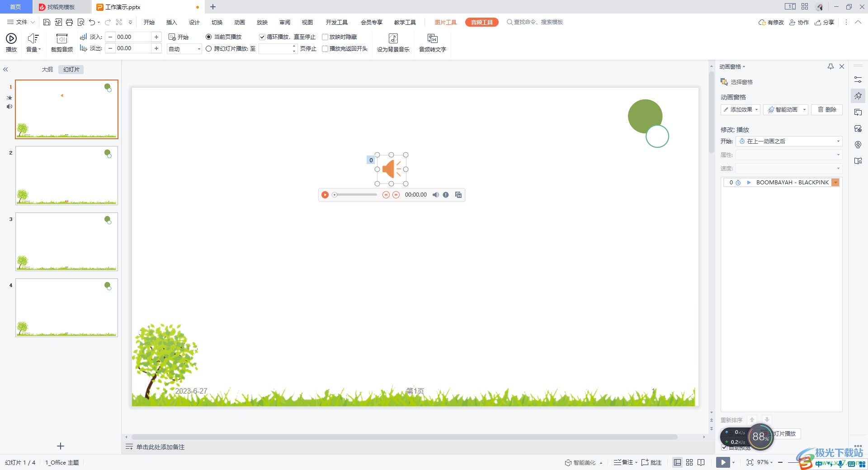Viewport: 868px width, 470px height.
Task: Click the Print icon
Action: [69, 22]
